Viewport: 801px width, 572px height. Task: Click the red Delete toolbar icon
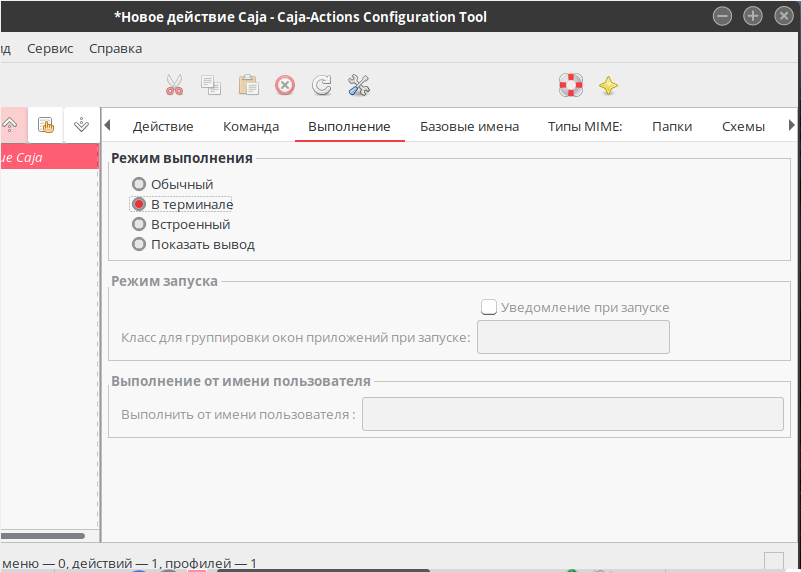click(x=285, y=85)
